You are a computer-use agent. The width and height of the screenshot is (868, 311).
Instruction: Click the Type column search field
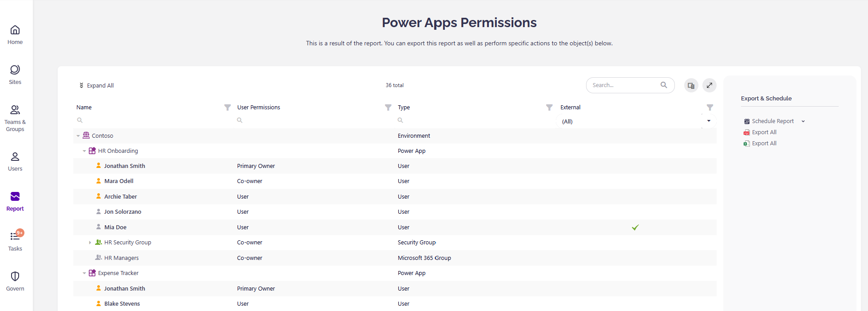click(475, 120)
